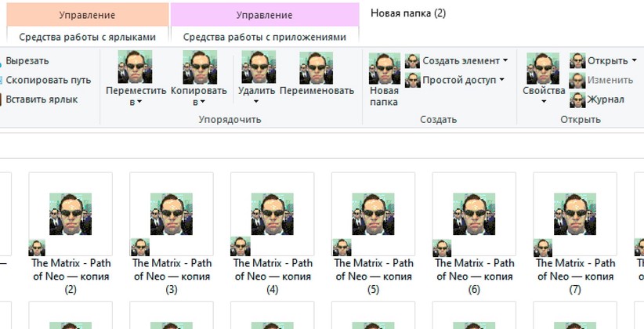Viewport: 644px width, 329px height.
Task: Expand the Создать элемент dropdown
Action: [505, 60]
